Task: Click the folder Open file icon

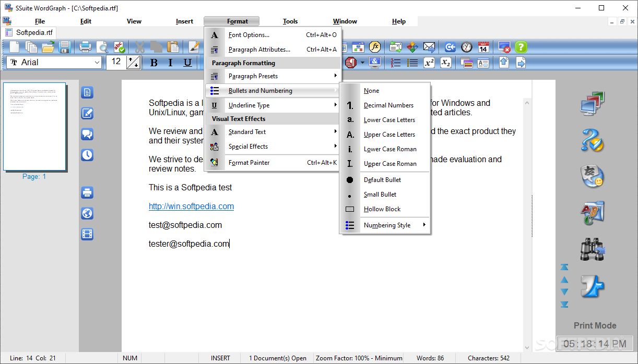Action: tap(48, 47)
